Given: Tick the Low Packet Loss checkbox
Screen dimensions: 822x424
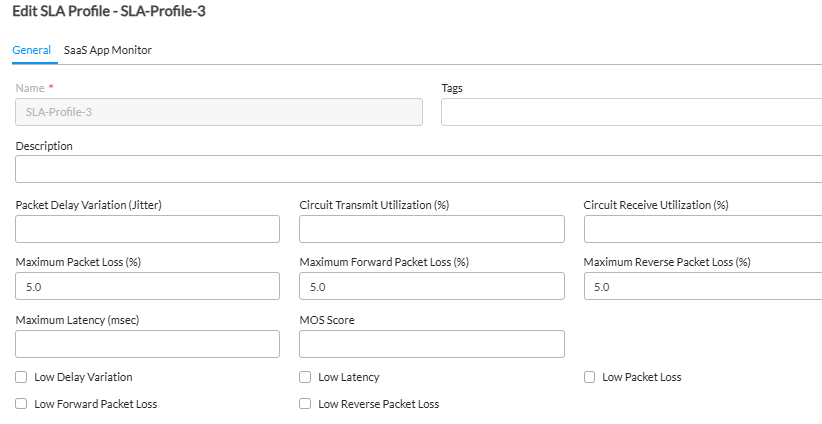Looking at the screenshot, I should point(589,377).
